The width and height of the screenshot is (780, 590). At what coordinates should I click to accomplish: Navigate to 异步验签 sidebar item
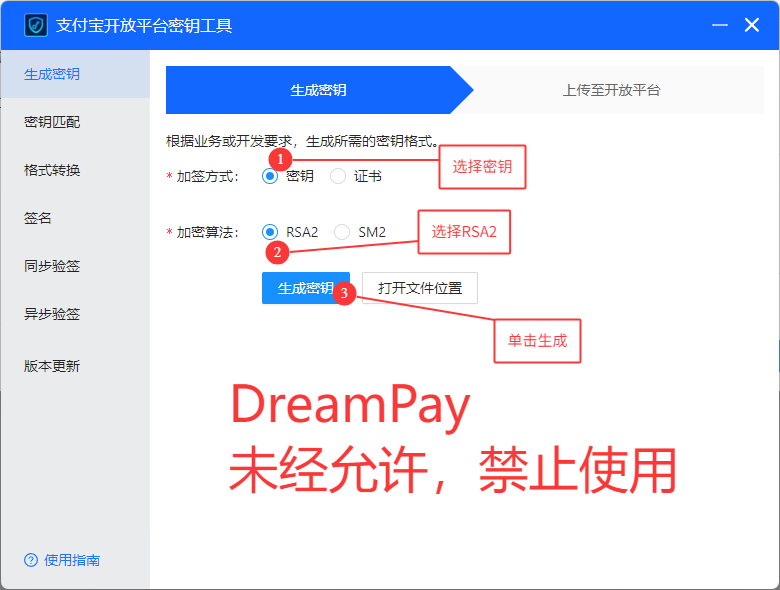click(52, 314)
